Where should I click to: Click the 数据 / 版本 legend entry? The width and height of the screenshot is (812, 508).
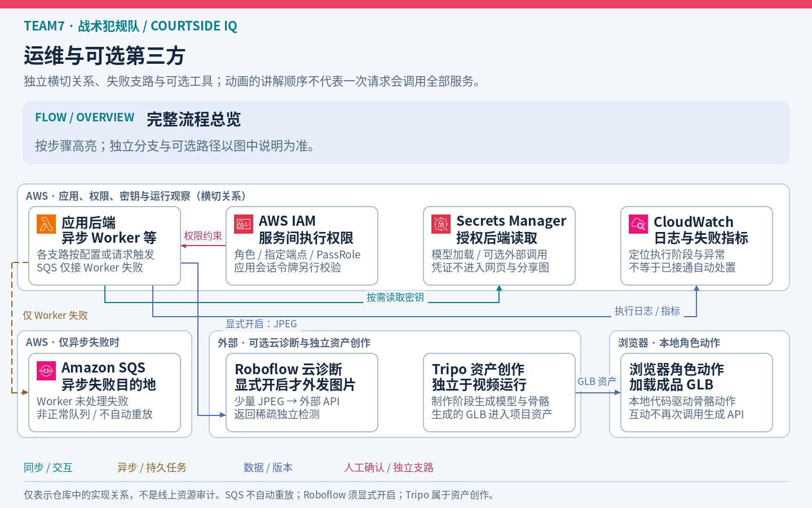(268, 467)
